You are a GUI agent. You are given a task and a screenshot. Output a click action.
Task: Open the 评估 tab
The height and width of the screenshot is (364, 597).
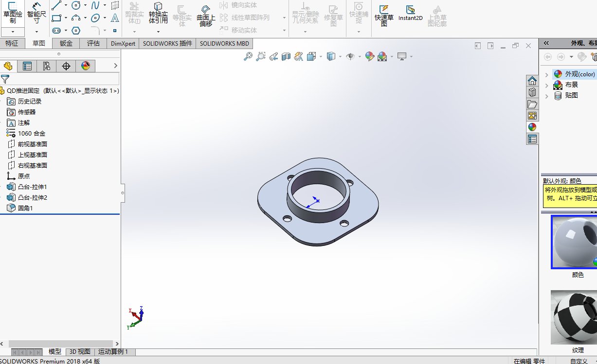pos(93,43)
